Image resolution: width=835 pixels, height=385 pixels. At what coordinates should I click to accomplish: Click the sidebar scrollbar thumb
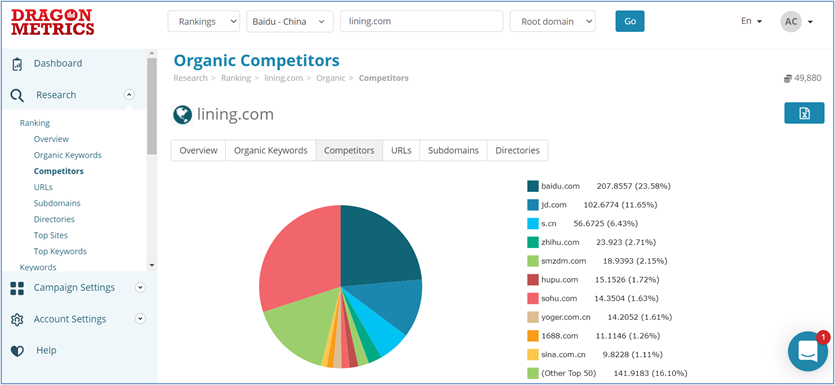point(152,107)
